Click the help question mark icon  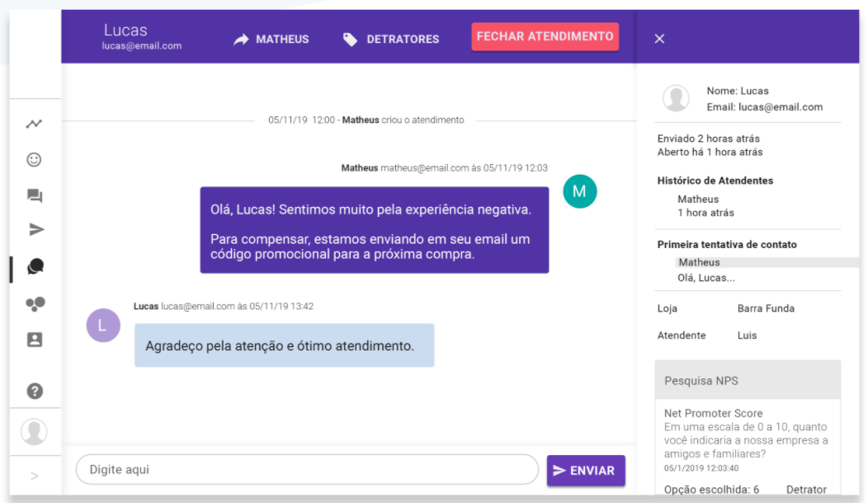34,391
